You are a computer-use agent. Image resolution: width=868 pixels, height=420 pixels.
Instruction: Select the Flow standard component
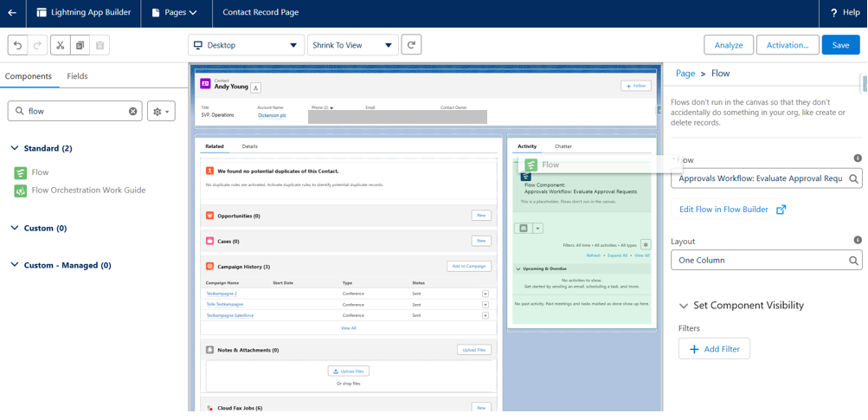[40, 172]
